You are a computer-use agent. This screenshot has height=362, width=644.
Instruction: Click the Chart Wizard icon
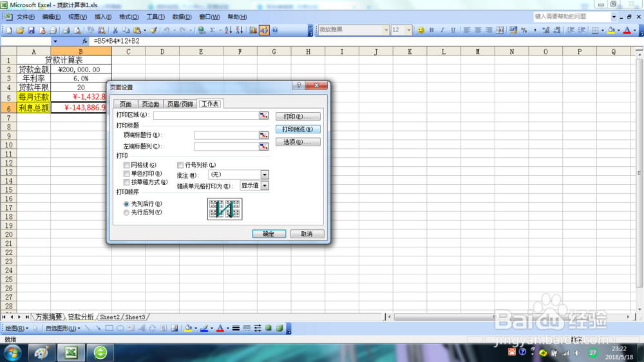[253, 30]
